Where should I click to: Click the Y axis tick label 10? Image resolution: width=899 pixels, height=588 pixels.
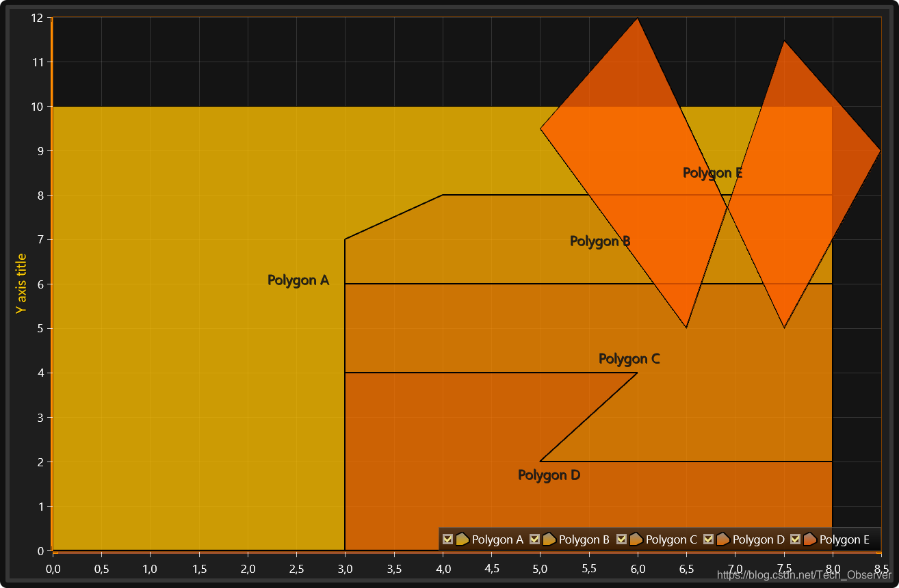tap(38, 107)
